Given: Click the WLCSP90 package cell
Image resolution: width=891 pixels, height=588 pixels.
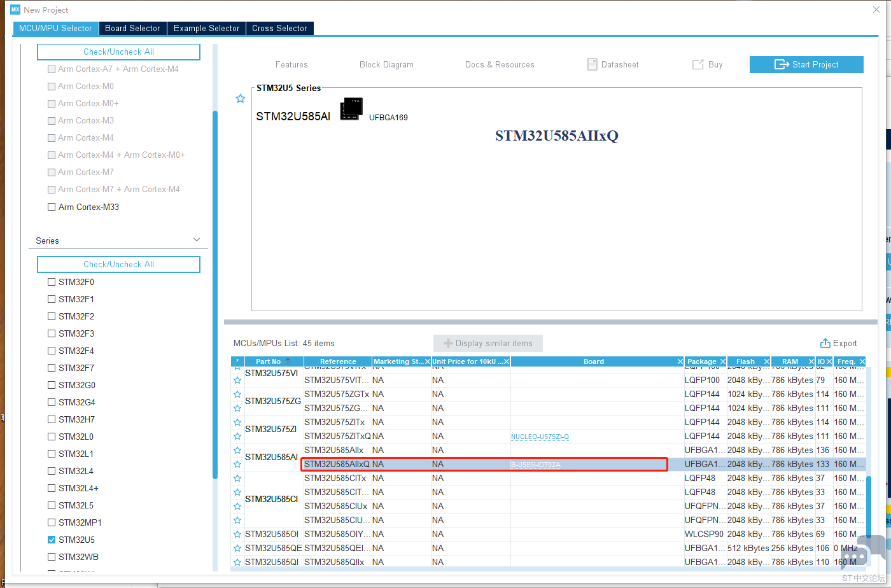Looking at the screenshot, I should (705, 534).
